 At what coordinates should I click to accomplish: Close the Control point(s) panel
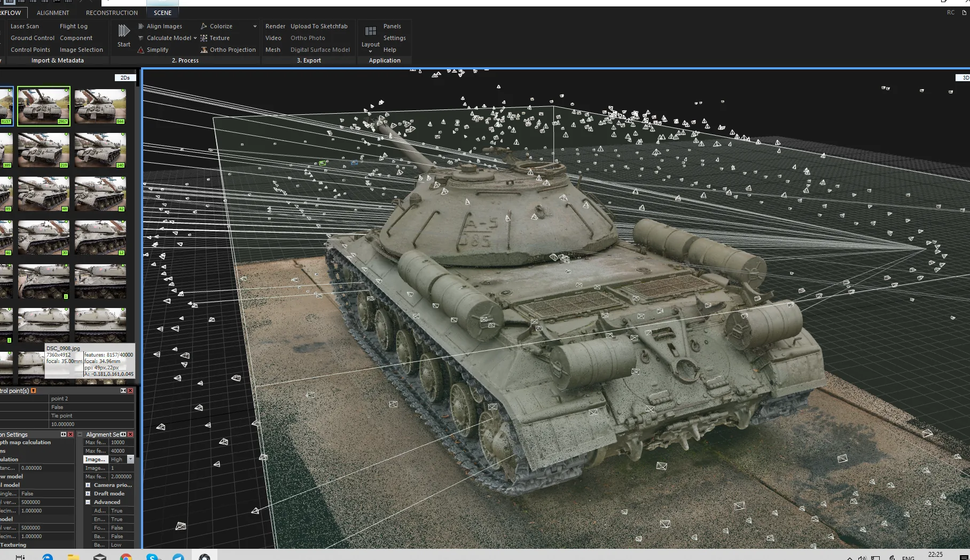pyautogui.click(x=130, y=391)
